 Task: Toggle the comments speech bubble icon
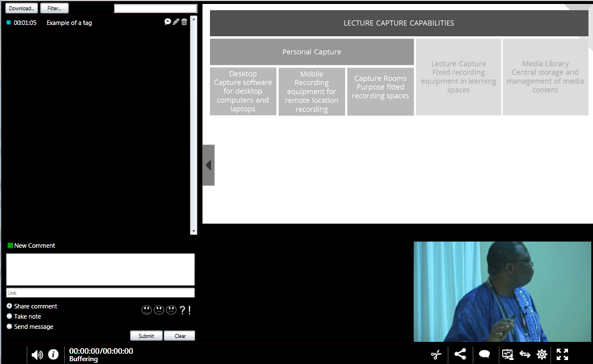[x=485, y=354]
